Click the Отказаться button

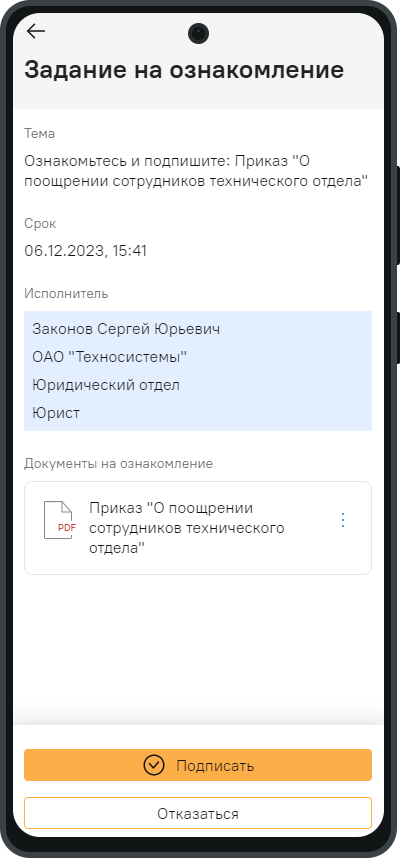click(198, 813)
